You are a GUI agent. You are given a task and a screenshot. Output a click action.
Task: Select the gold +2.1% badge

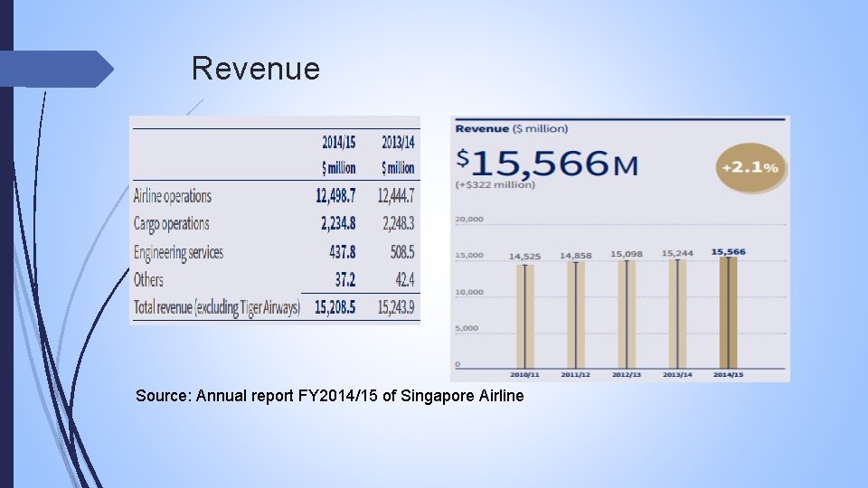click(x=750, y=168)
